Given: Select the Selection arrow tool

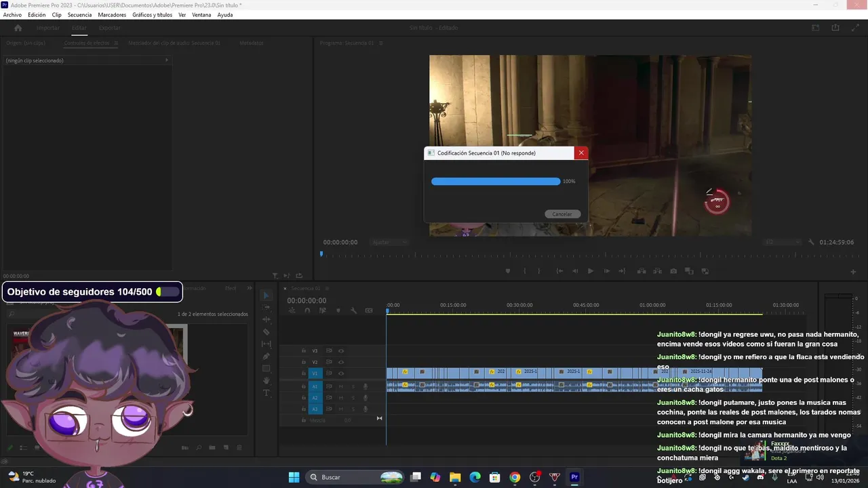Looking at the screenshot, I should click(266, 296).
